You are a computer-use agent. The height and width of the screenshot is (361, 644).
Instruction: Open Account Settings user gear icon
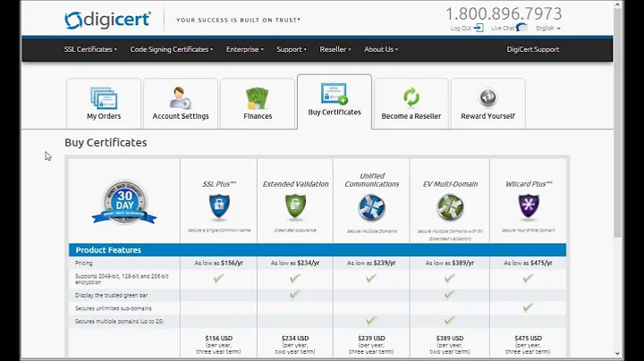[x=181, y=97]
